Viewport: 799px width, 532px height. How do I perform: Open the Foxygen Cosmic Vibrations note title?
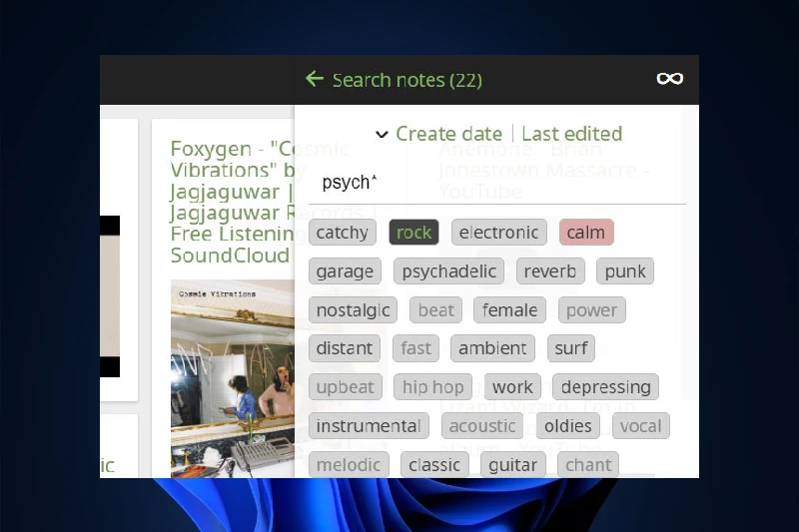[233, 202]
